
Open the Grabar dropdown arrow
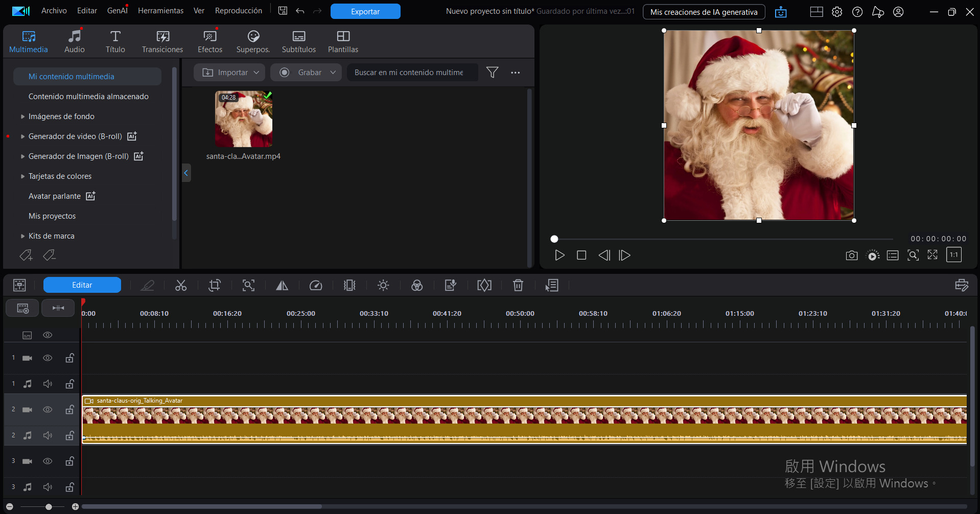[x=333, y=72]
